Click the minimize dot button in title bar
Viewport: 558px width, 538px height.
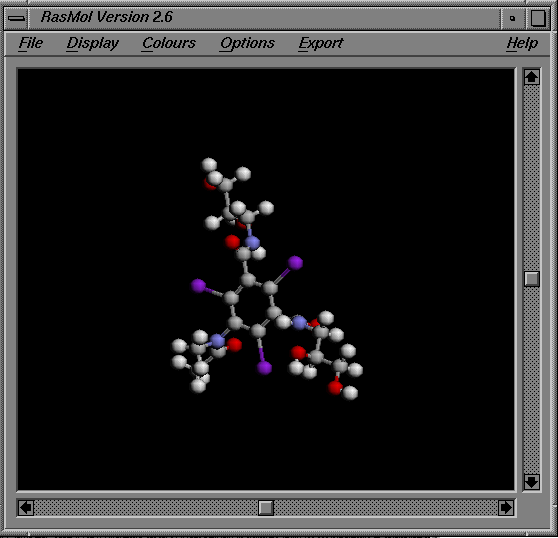512,18
